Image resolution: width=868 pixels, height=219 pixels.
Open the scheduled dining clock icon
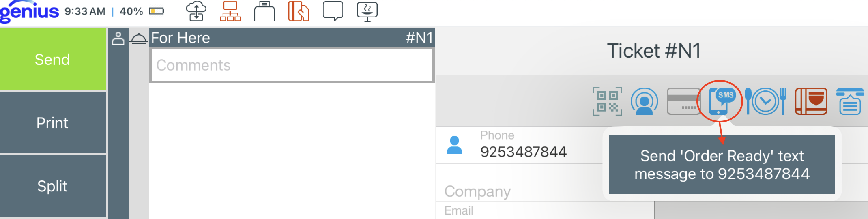[766, 101]
